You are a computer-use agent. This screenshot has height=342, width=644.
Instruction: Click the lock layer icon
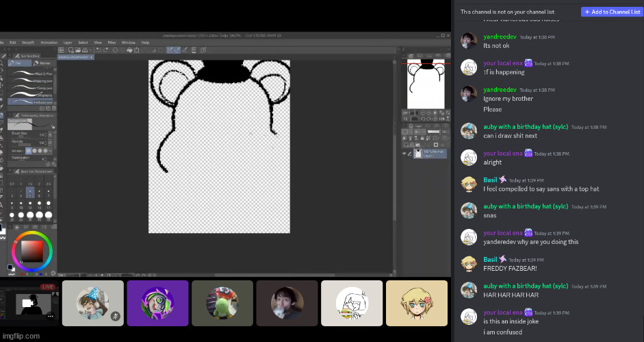point(424,138)
